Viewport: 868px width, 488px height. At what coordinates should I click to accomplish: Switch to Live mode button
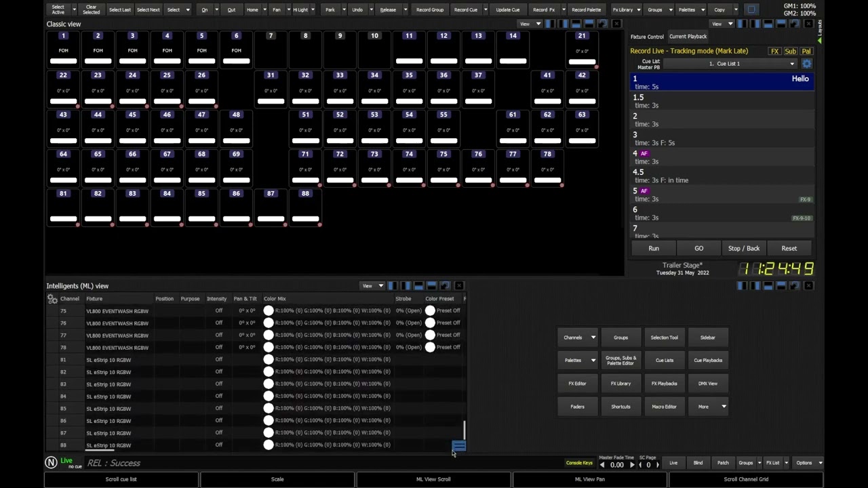click(x=673, y=463)
